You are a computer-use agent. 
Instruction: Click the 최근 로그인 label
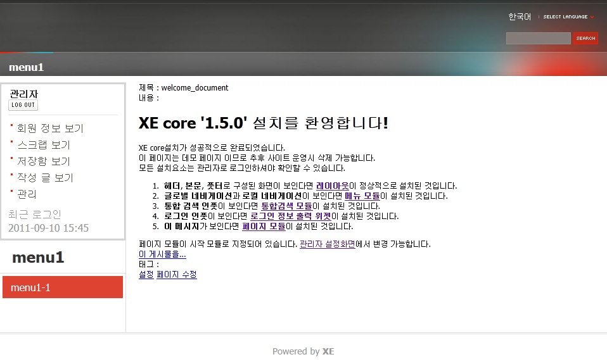35,215
